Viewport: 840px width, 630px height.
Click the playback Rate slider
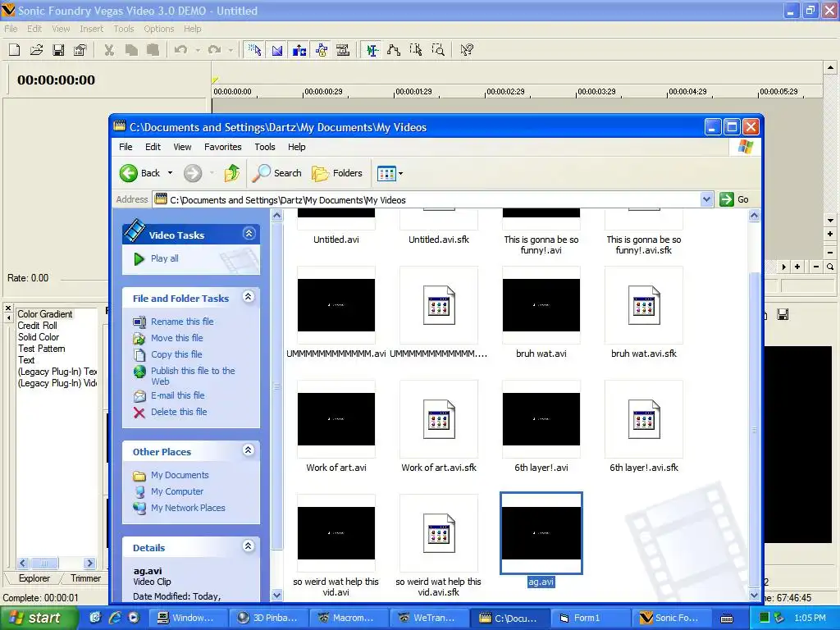[84, 279]
